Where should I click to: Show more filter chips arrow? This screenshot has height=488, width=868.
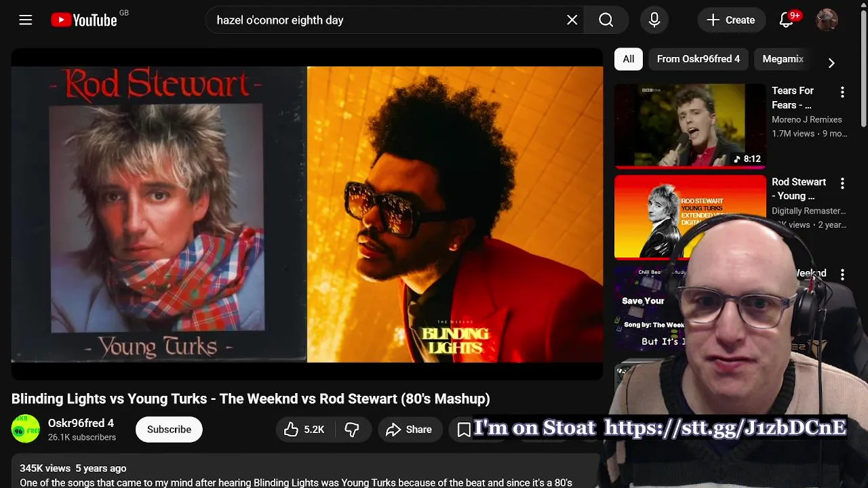[x=831, y=62]
